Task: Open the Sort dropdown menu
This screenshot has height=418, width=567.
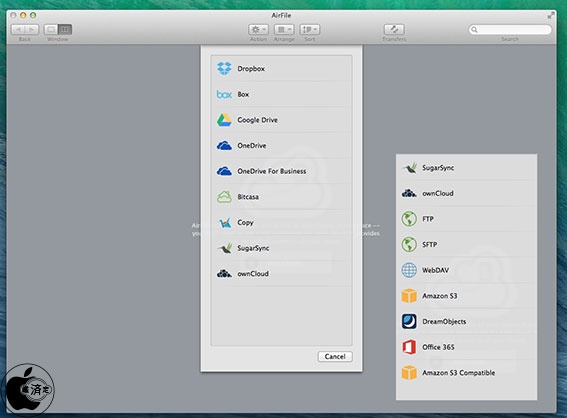Action: point(310,29)
